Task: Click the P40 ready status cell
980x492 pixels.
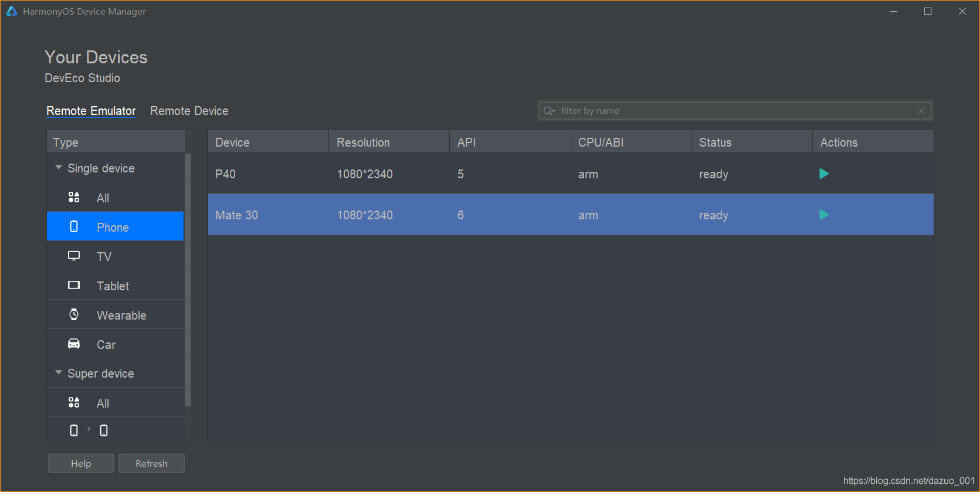Action: tap(714, 174)
